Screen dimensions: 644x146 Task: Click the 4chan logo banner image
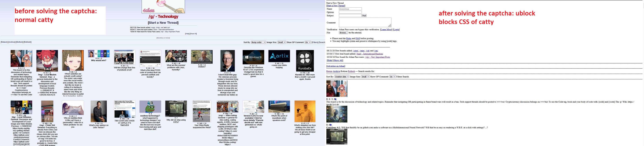pos(163,7)
